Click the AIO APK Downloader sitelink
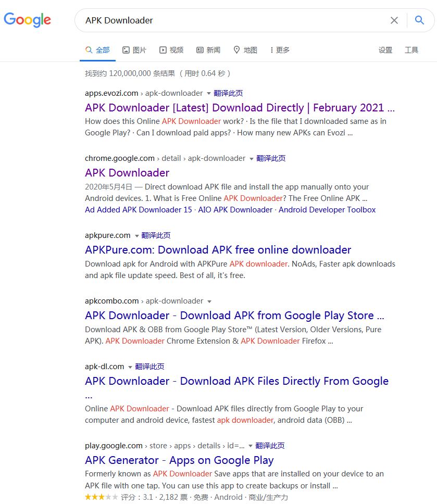The width and height of the screenshot is (437, 504). coord(235,210)
